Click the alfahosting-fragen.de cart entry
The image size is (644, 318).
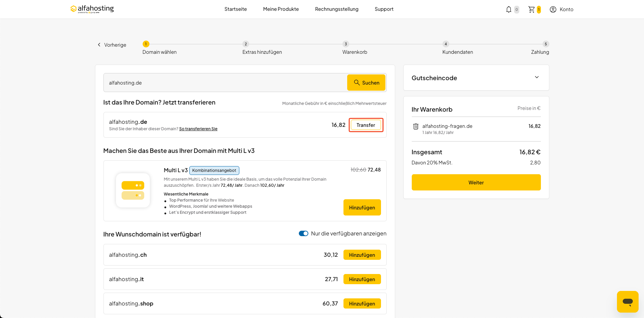(x=447, y=126)
